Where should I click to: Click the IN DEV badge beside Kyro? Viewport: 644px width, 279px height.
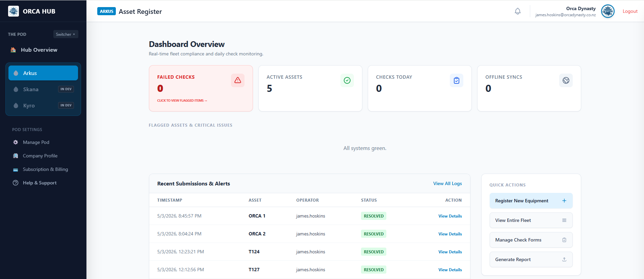[x=66, y=105]
